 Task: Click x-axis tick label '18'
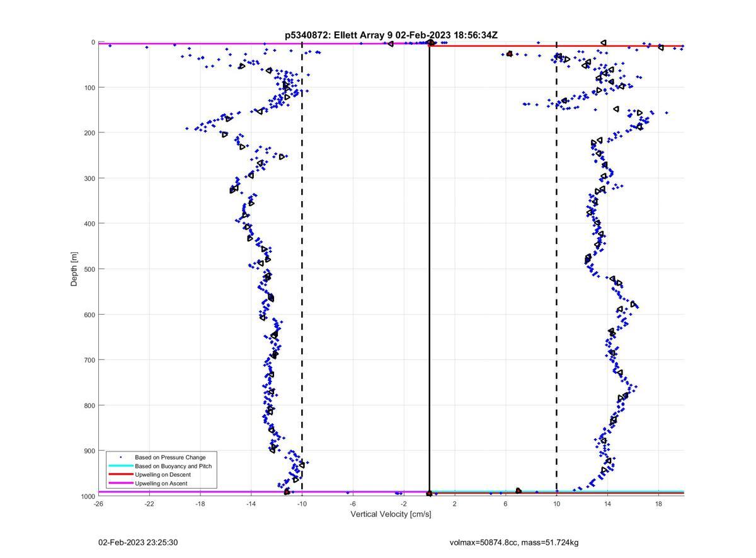[x=658, y=504]
